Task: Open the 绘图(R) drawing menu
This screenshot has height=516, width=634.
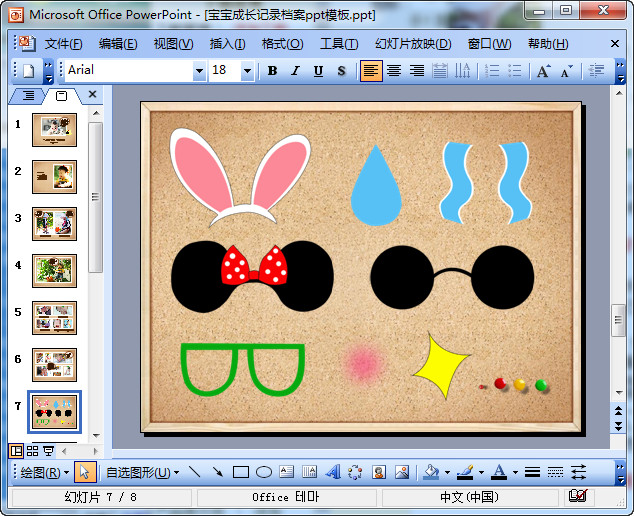Action: 44,472
